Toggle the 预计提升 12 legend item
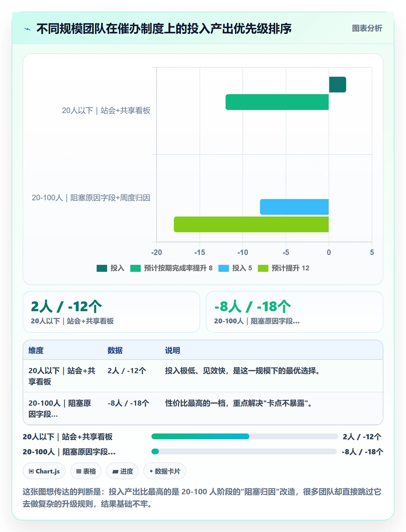 point(284,268)
